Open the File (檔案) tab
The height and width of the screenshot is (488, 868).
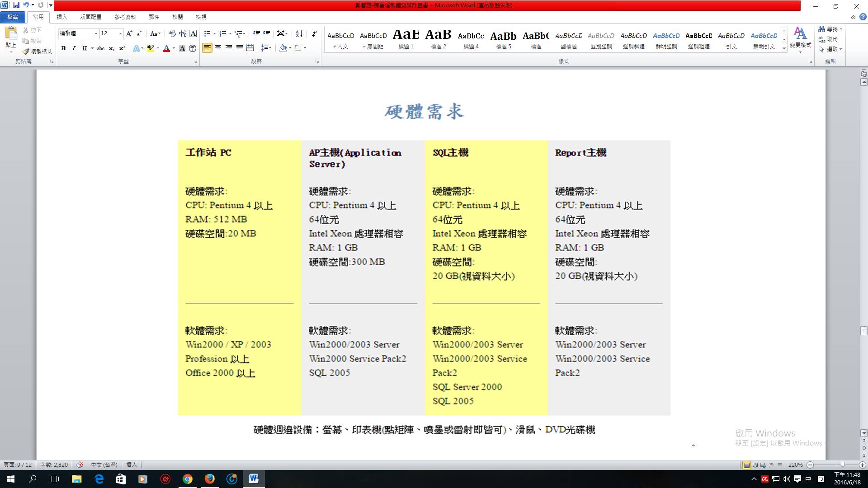pos(13,17)
